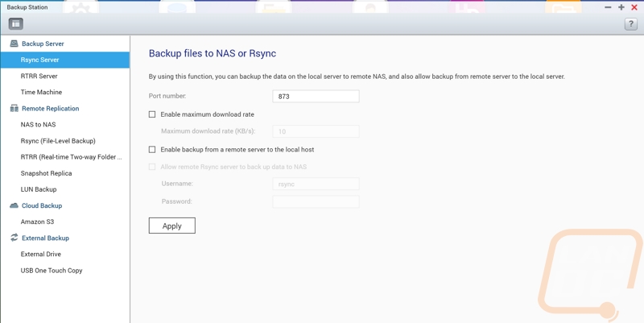
Task: Click the Port number label
Action: pyautogui.click(x=167, y=96)
